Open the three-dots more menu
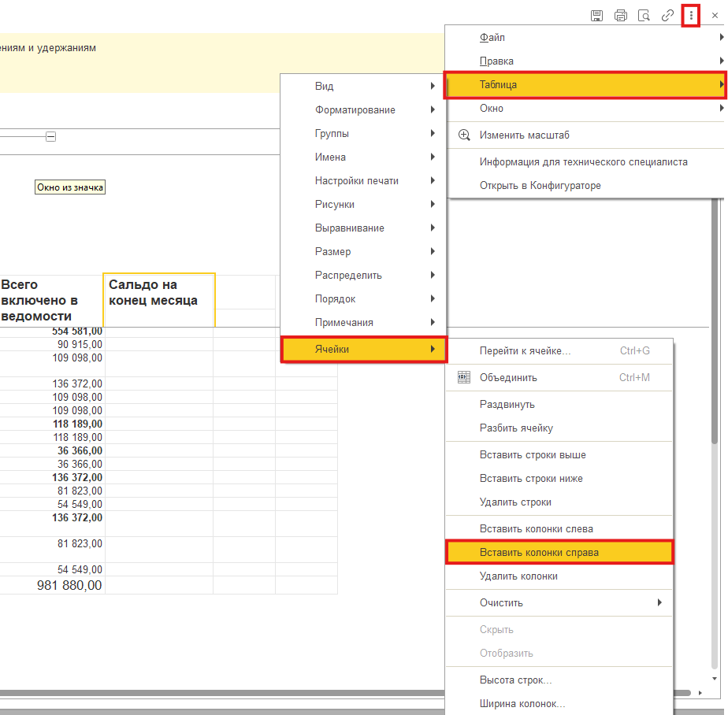 point(691,16)
